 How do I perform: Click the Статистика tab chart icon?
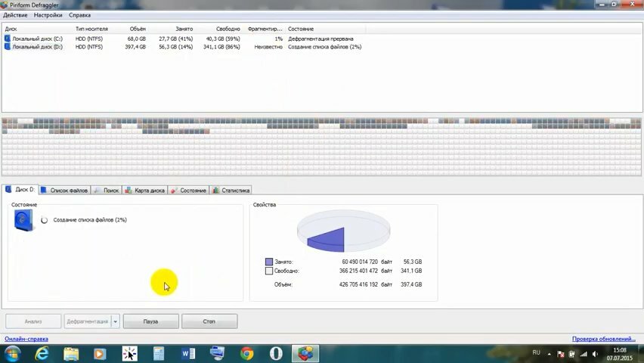pyautogui.click(x=215, y=190)
